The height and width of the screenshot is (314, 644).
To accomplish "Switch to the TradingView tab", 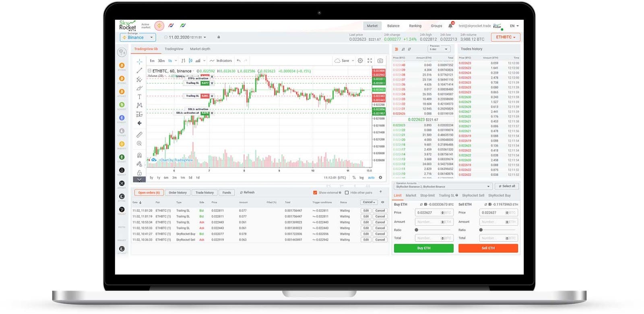I will point(174,49).
